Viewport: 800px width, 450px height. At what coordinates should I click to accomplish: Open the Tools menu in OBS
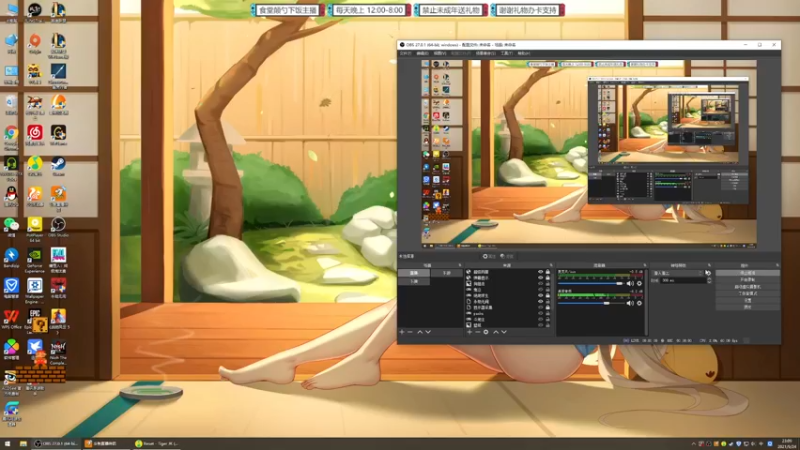506,53
